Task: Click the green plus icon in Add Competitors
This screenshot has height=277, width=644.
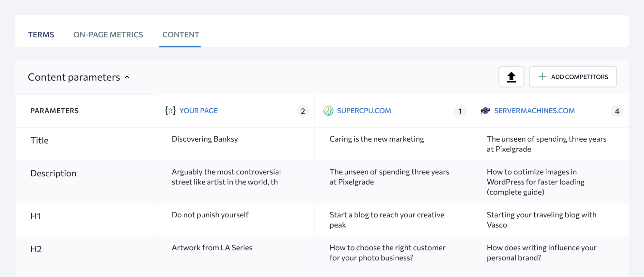Action: (542, 77)
